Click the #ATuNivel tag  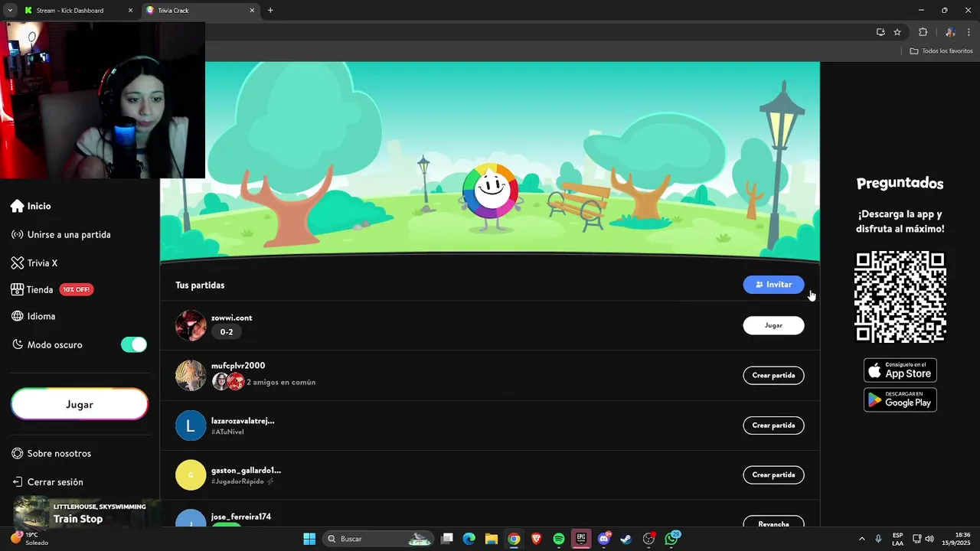pos(227,432)
